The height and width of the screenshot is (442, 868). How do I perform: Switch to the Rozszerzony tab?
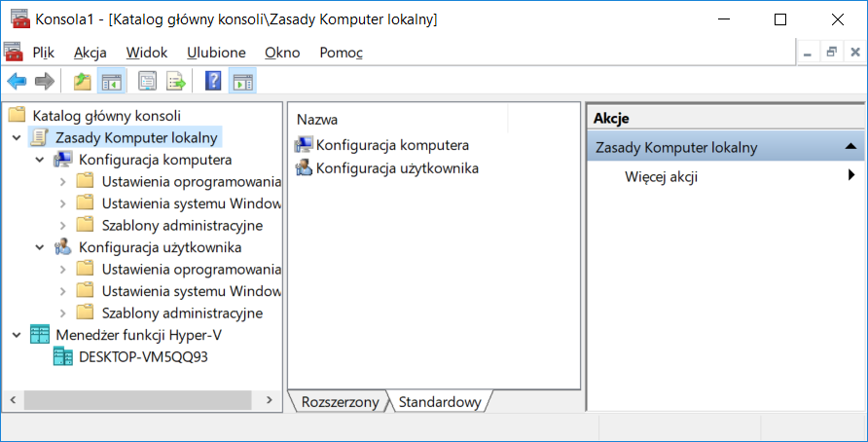340,402
